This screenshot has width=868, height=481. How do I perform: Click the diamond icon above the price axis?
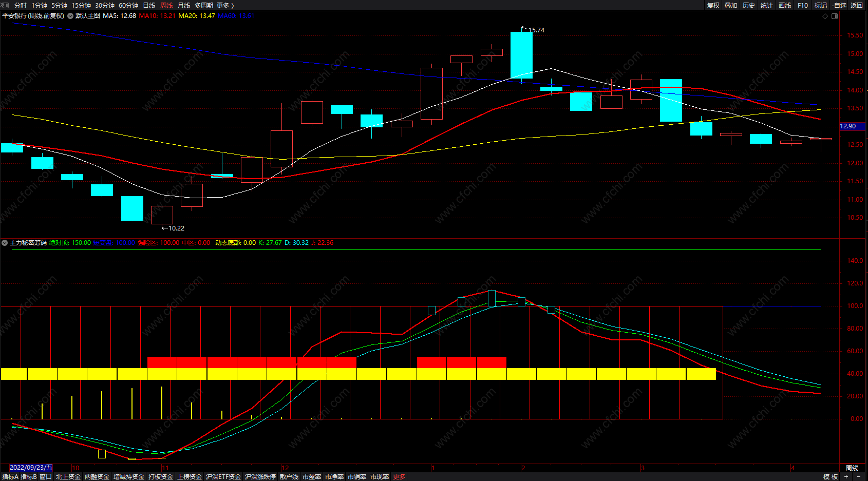[x=825, y=16]
